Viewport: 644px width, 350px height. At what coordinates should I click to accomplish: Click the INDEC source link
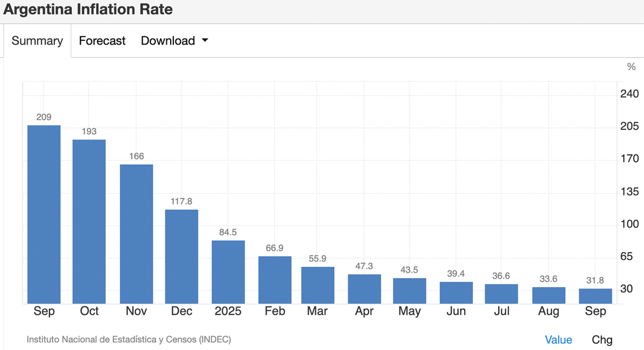pos(129,340)
